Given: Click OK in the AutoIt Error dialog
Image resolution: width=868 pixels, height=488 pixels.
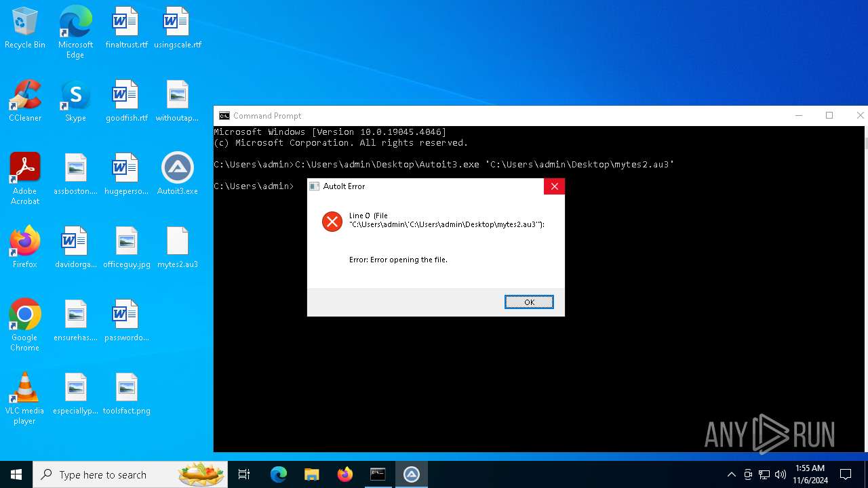Looking at the screenshot, I should pos(529,302).
